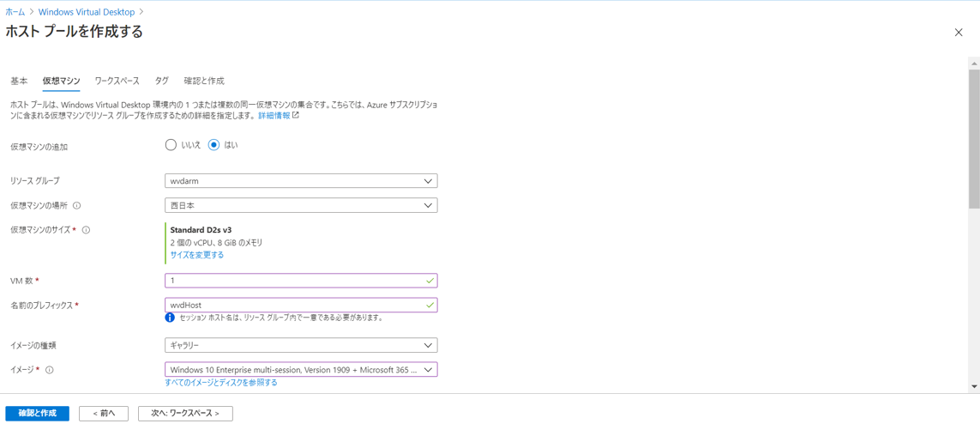Switch to 確認と作成 tab
The height and width of the screenshot is (424, 980).
(204, 81)
